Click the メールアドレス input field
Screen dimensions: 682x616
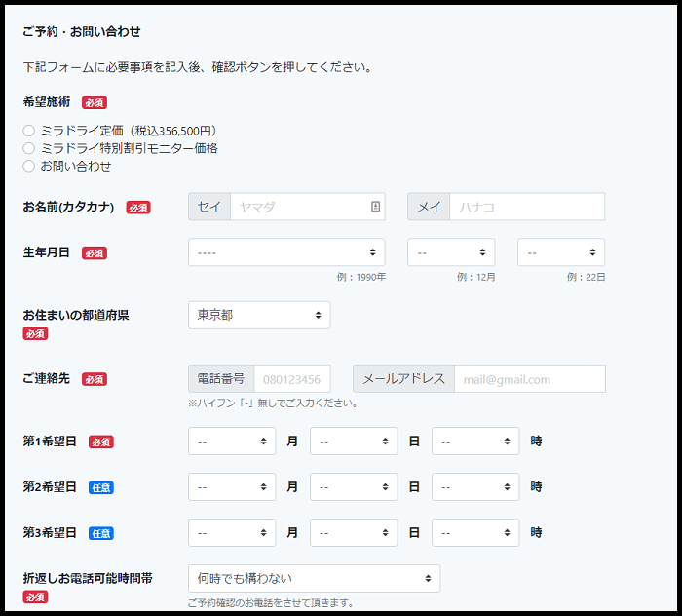(529, 379)
